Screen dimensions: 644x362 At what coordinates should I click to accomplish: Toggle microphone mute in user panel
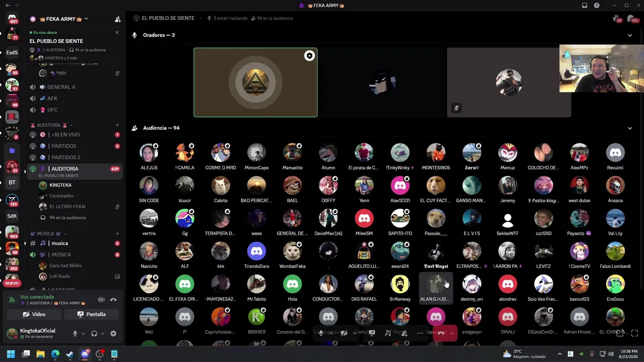(75, 333)
